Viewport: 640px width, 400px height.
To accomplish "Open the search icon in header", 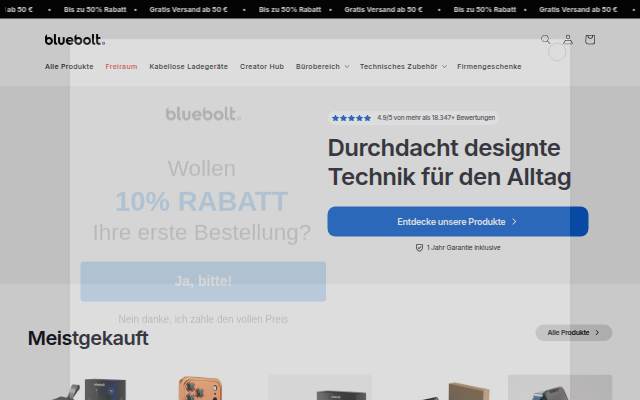I will point(545,40).
